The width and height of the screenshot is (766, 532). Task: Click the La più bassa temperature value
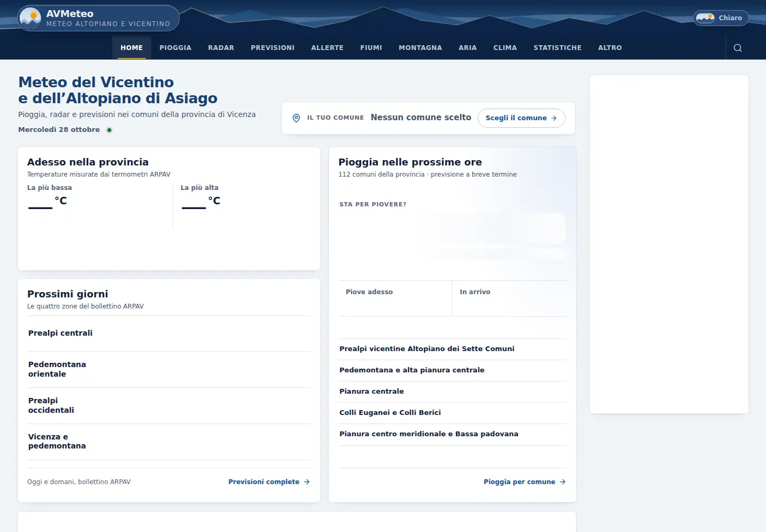47,202
